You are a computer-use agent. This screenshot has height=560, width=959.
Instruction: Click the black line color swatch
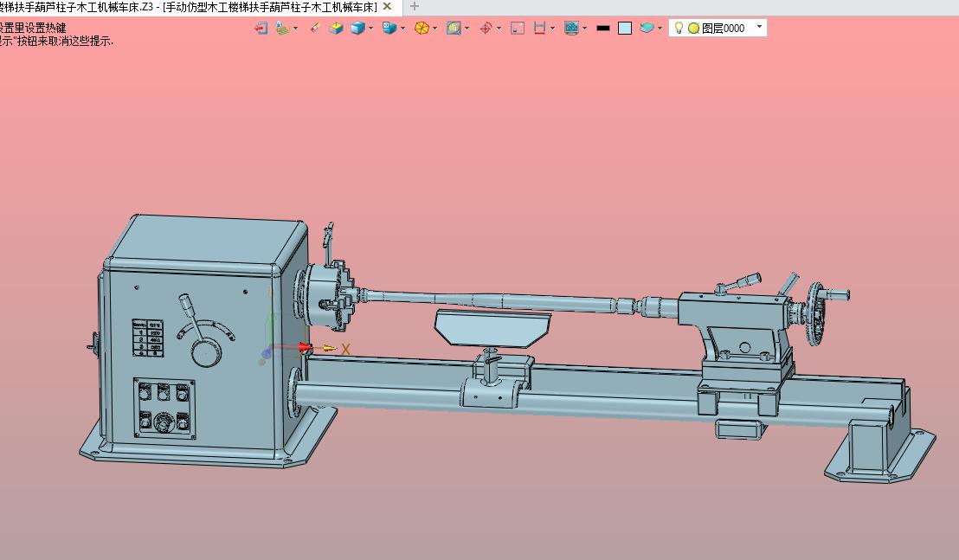(x=603, y=28)
